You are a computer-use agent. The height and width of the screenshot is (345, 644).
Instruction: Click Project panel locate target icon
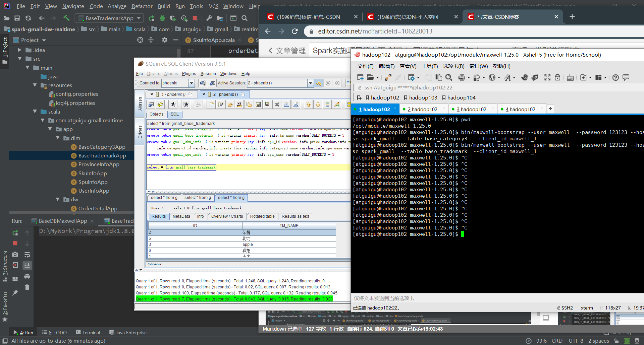coord(140,40)
